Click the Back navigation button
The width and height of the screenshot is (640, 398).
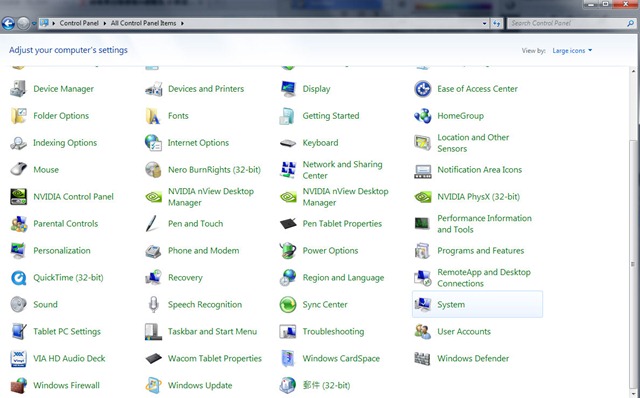[x=9, y=23]
